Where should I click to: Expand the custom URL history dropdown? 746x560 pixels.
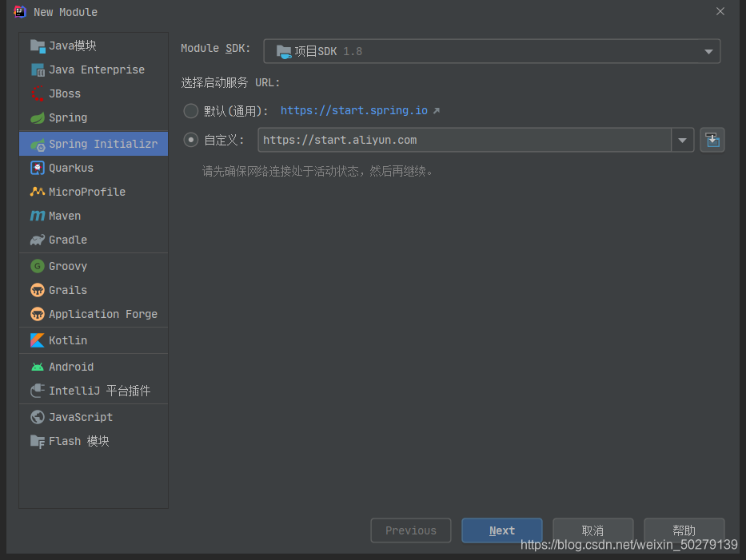tap(682, 139)
